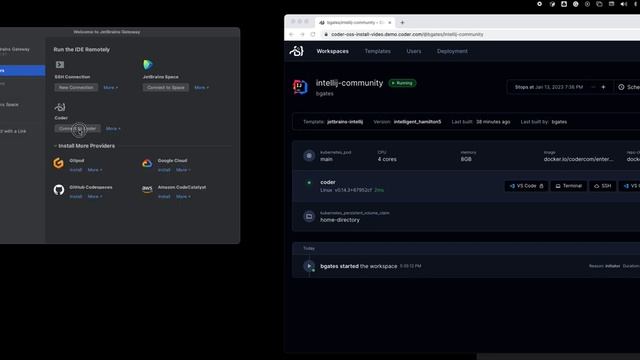Install the GitHub Codespaces provider
640x360 pixels.
click(76, 196)
